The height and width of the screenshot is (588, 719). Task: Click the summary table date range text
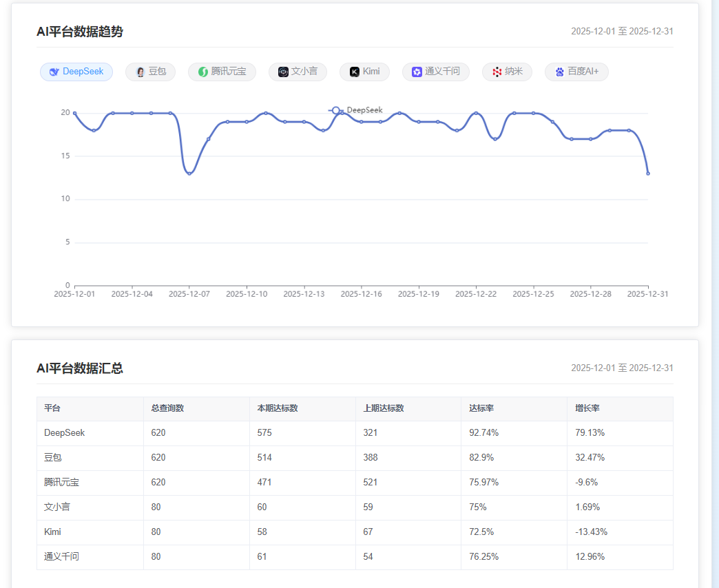tap(622, 368)
